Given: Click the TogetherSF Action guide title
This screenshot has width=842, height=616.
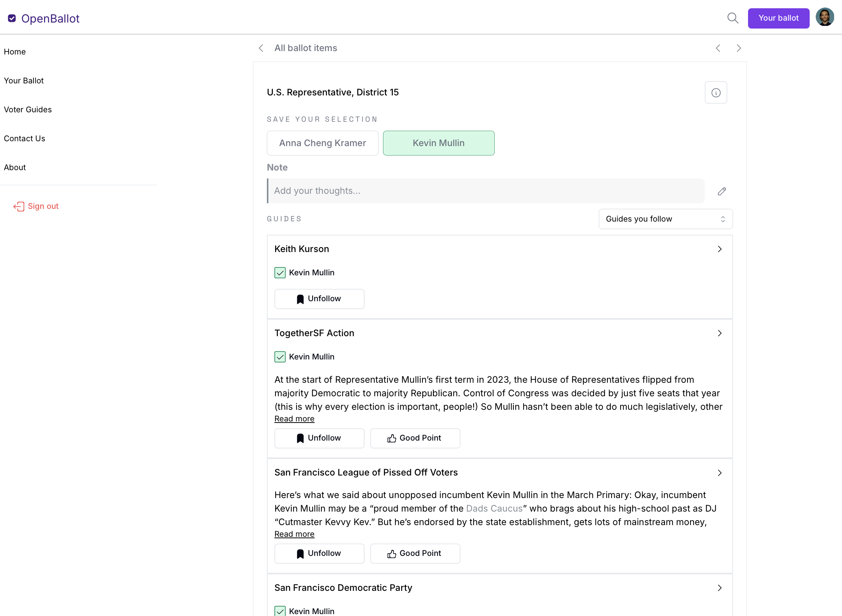Looking at the screenshot, I should pyautogui.click(x=314, y=333).
